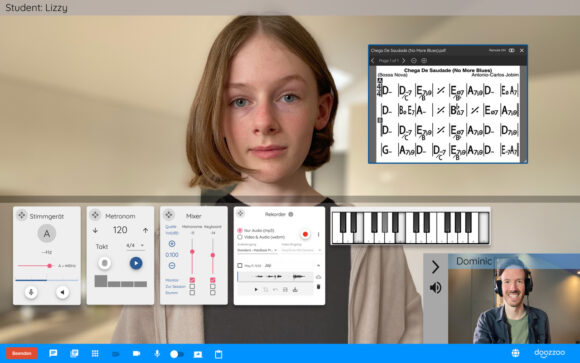Collapse the recording entry with chevron
580x363 pixels.
[318, 265]
